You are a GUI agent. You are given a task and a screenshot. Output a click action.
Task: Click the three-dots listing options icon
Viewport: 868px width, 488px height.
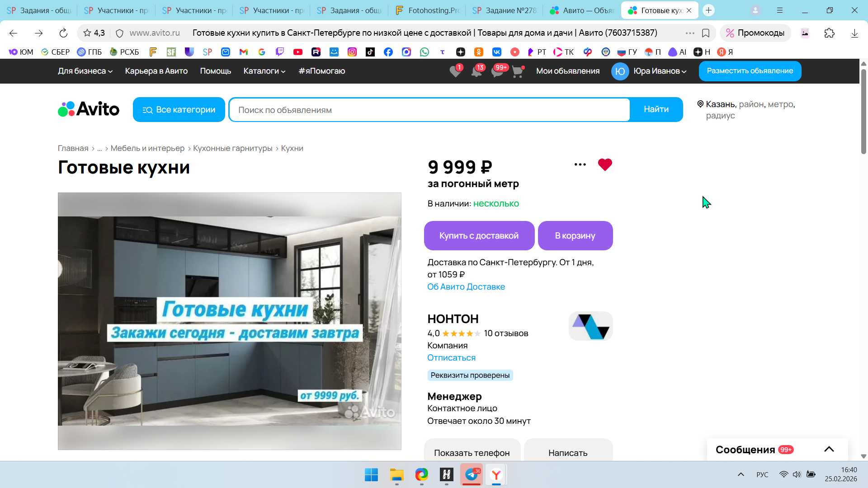point(580,164)
